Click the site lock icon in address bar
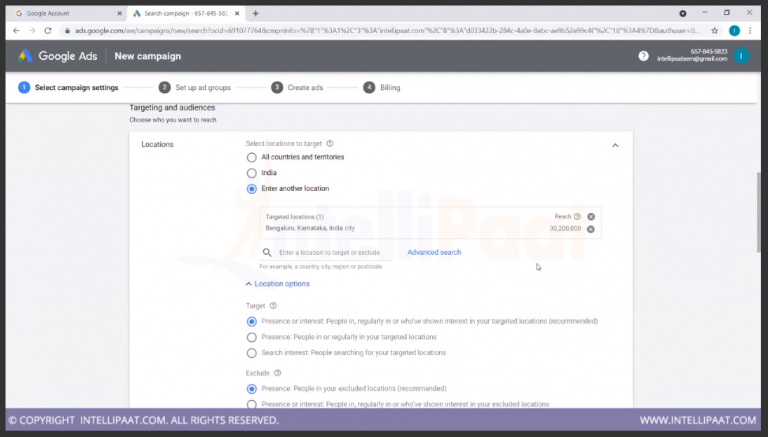The width and height of the screenshot is (768, 437). tap(68, 30)
